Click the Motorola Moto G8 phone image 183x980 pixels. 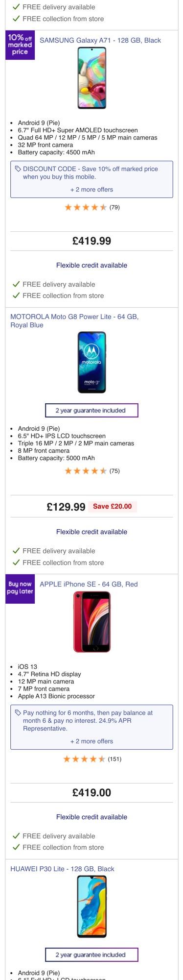pyautogui.click(x=91, y=362)
